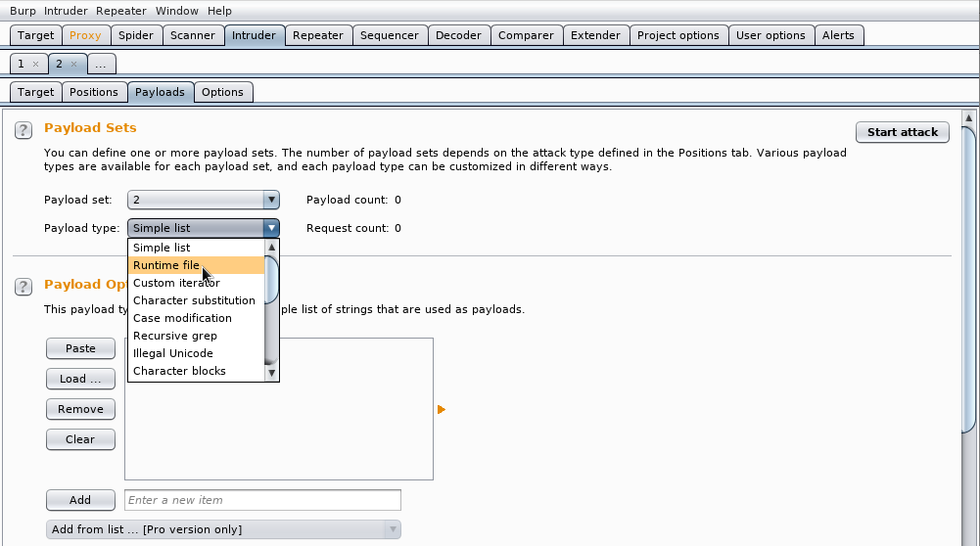Switch to the Proxy tab
The image size is (980, 546).
coord(85,35)
